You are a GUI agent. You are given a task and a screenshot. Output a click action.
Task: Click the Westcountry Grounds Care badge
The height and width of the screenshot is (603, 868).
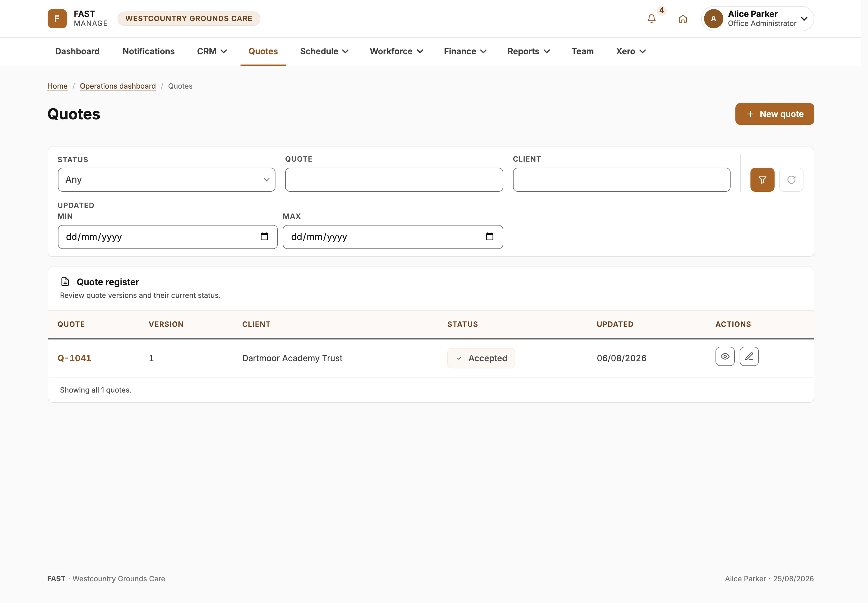[x=188, y=18]
